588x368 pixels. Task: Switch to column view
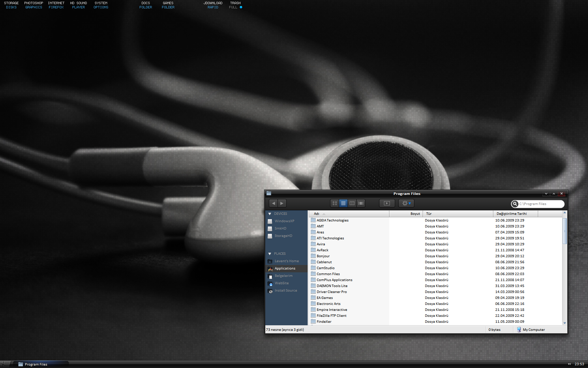coord(352,203)
